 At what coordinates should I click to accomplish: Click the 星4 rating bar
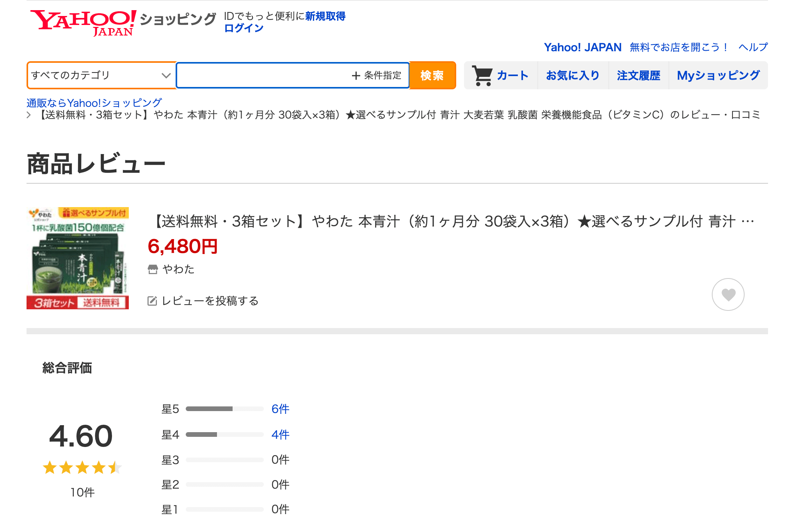(225, 434)
